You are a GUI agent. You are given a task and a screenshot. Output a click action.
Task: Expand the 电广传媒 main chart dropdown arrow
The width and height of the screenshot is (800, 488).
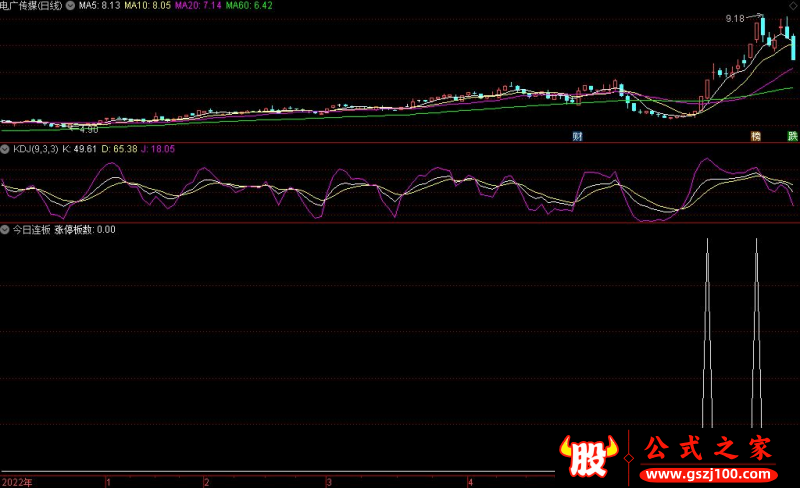70,5
